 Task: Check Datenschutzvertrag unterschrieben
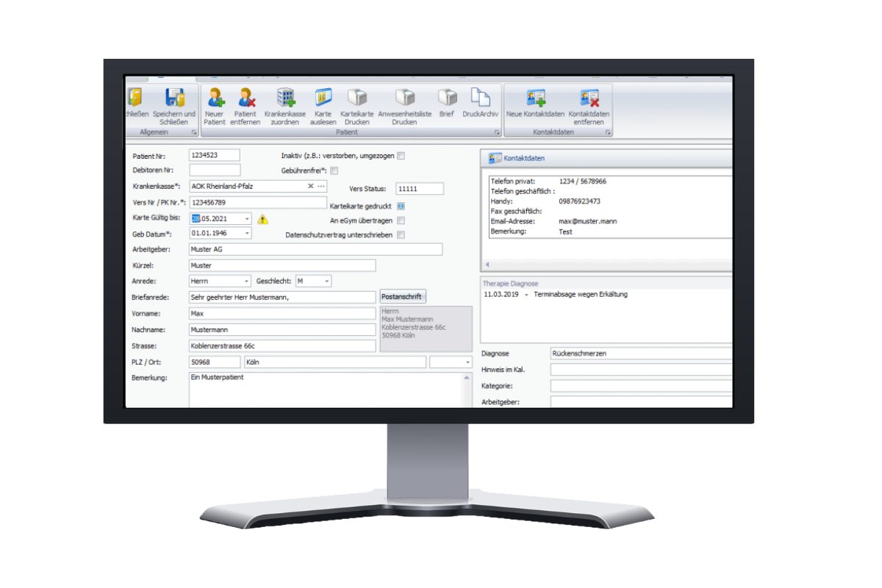(400, 234)
